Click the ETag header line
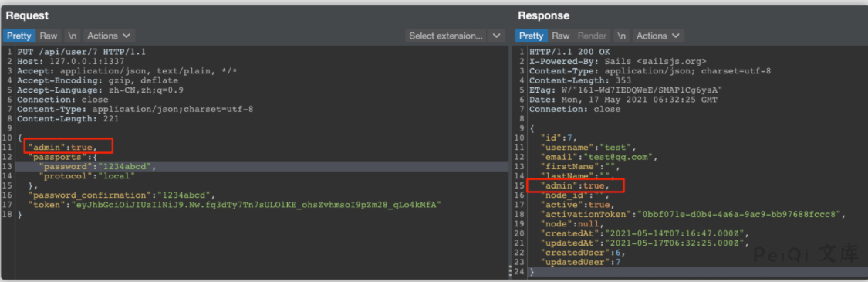This screenshot has width=868, height=282. 626,90
